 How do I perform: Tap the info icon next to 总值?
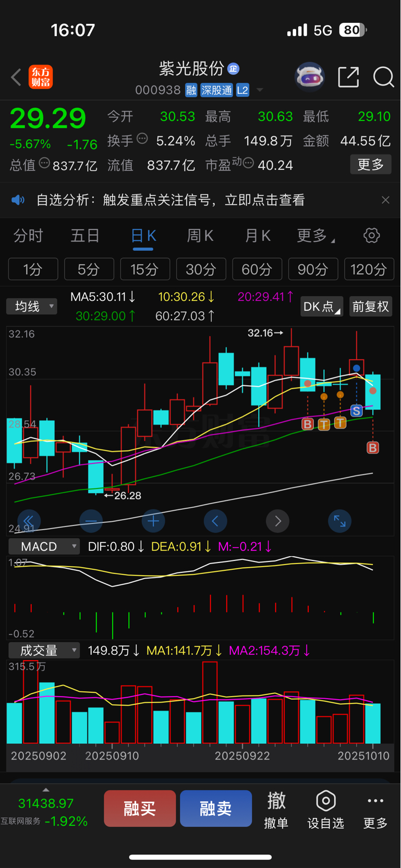[44, 163]
